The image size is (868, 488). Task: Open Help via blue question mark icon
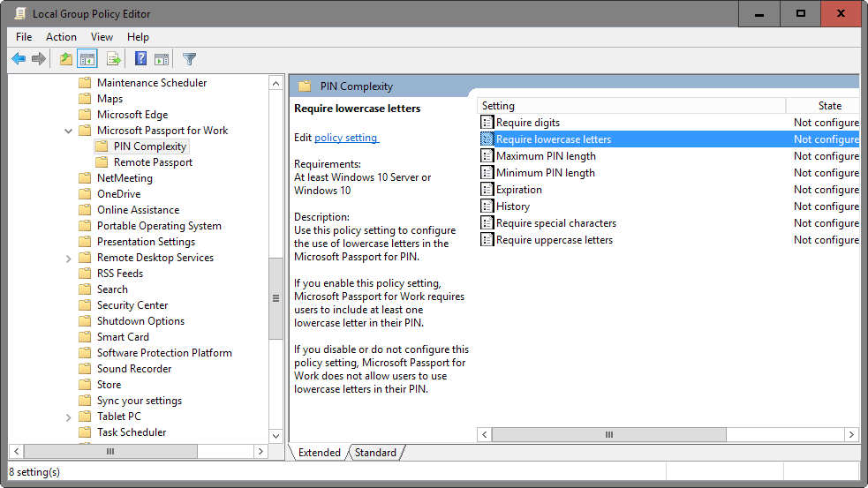(140, 59)
